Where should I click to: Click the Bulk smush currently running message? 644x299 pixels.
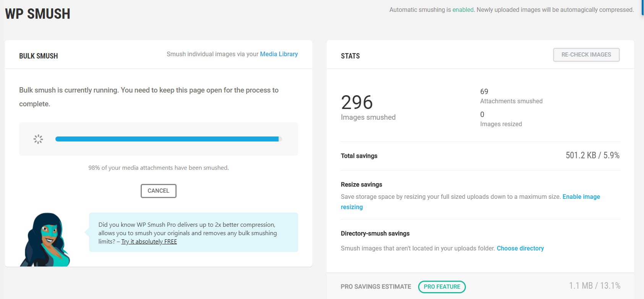coord(149,97)
